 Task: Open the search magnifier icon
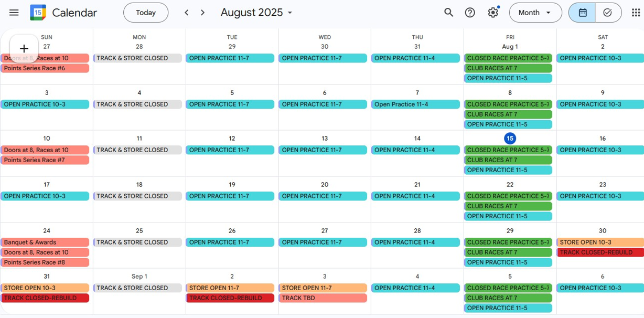point(449,13)
